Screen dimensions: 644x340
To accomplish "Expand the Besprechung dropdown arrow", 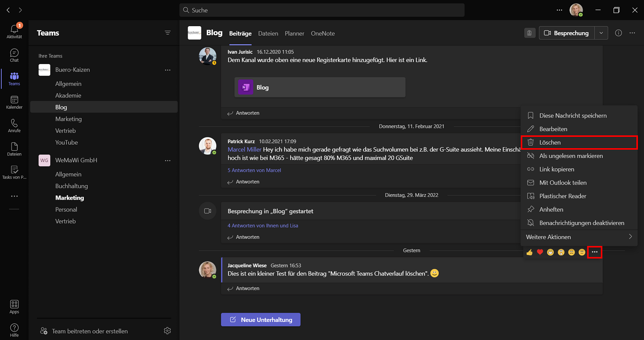I will (x=601, y=33).
